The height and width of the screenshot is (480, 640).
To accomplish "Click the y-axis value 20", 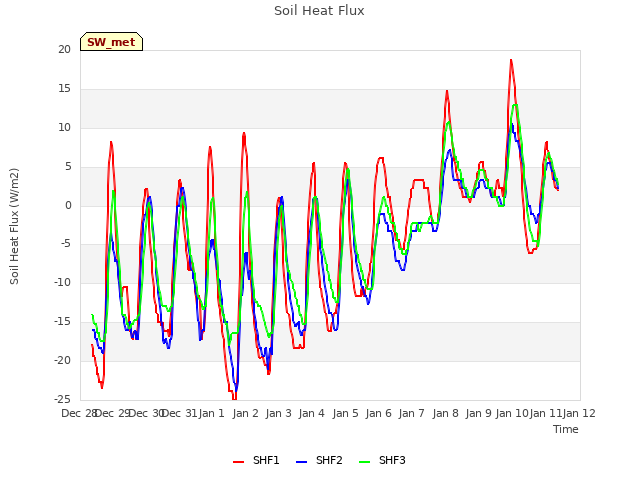I will point(64,49).
